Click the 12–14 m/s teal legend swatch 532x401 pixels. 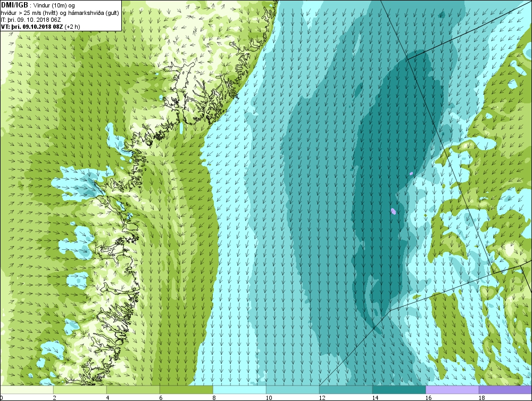(x=346, y=390)
